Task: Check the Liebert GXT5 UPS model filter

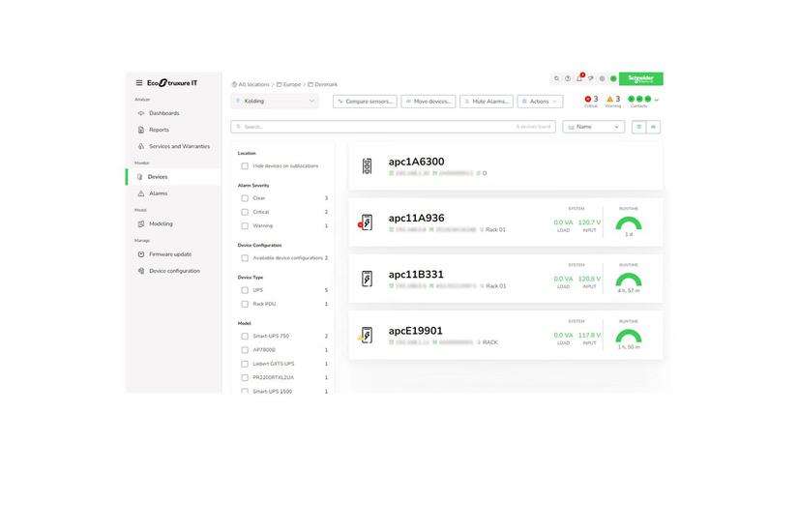Action: tap(245, 364)
